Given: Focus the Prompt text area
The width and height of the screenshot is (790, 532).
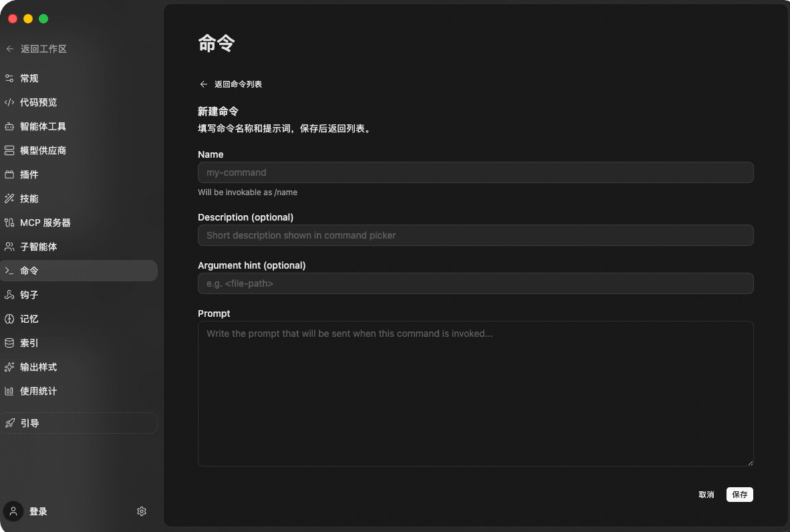Looking at the screenshot, I should tap(476, 394).
